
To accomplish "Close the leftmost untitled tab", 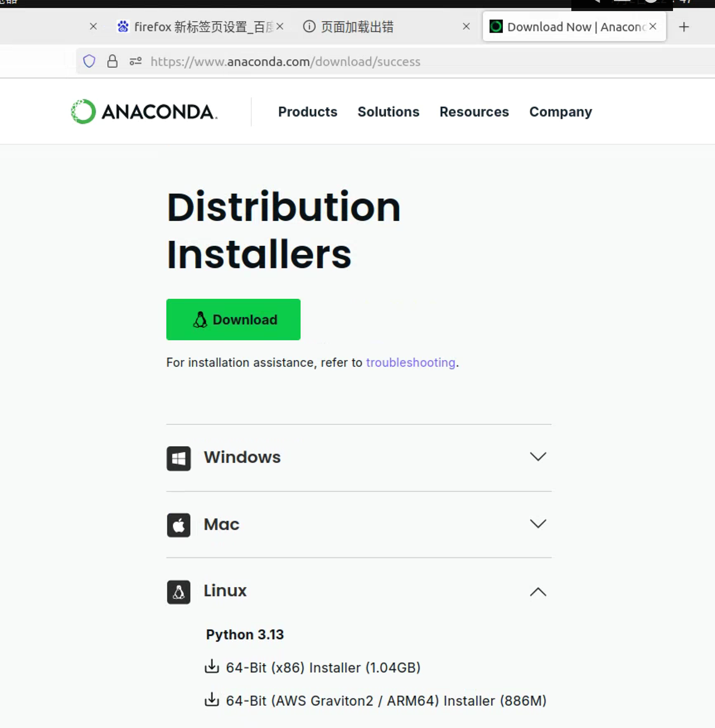I will (x=93, y=26).
